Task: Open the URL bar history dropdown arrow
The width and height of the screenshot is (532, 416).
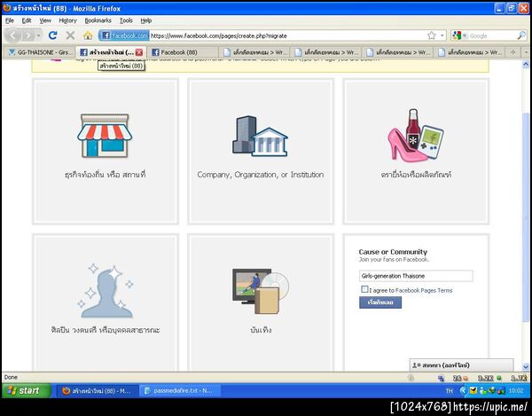Action: pyautogui.click(x=442, y=35)
